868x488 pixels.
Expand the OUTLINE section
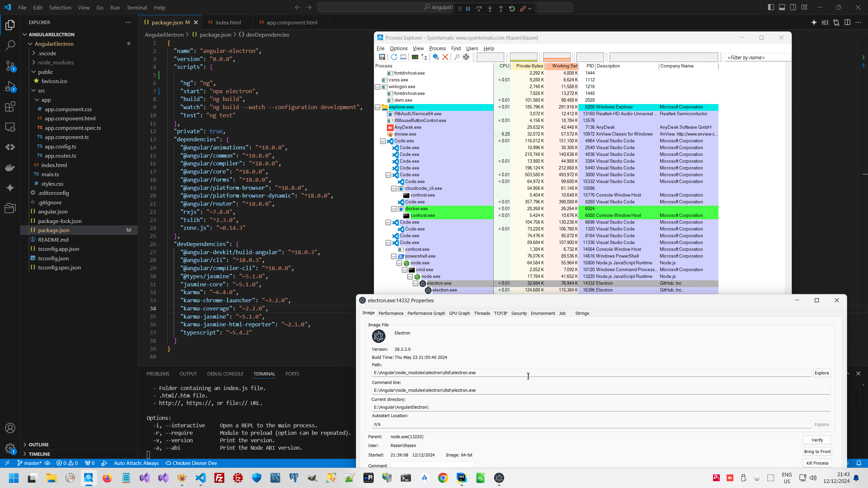pyautogui.click(x=39, y=444)
